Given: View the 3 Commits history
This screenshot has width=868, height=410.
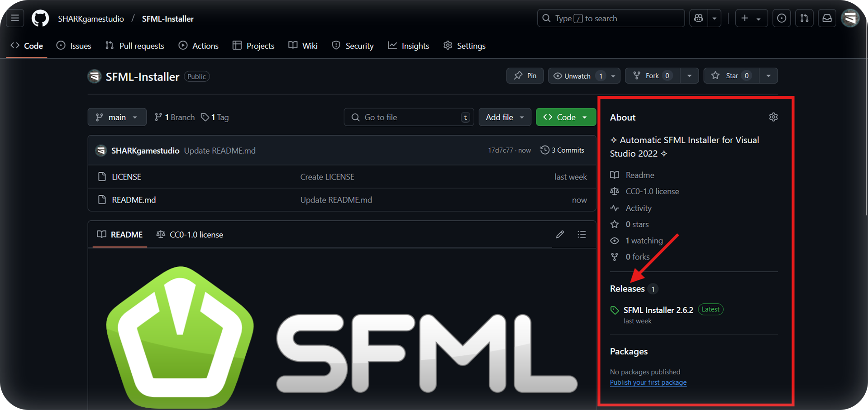Looking at the screenshot, I should coord(563,150).
